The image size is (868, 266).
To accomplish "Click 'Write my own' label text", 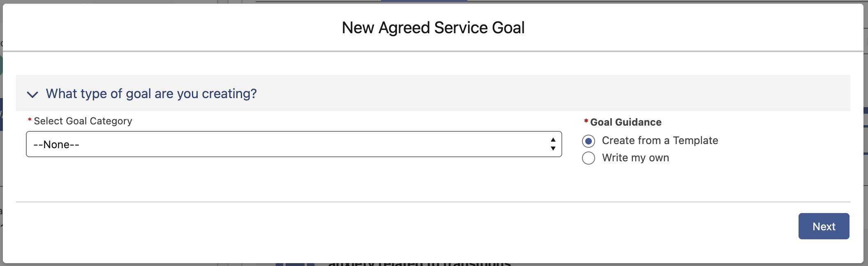I will tap(635, 158).
